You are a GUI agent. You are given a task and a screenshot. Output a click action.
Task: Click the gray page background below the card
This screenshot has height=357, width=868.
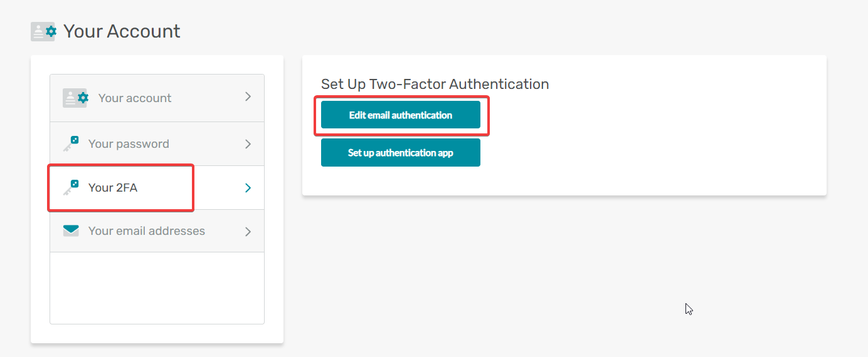click(564, 276)
